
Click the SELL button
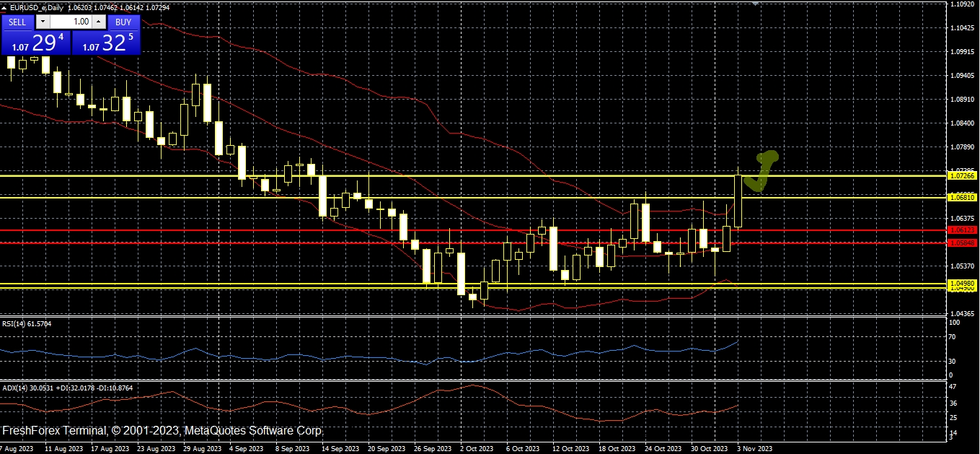[x=17, y=22]
